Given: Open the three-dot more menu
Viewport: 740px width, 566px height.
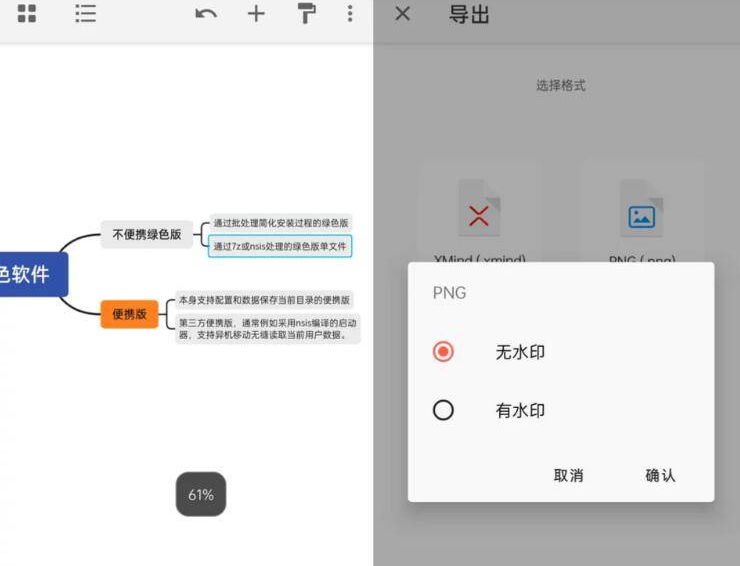Looking at the screenshot, I should [x=350, y=14].
